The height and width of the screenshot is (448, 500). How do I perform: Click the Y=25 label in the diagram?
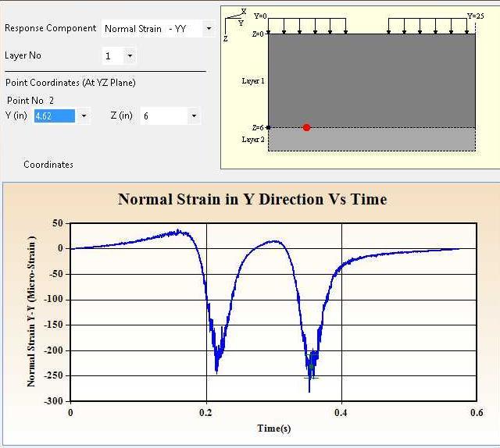(476, 16)
